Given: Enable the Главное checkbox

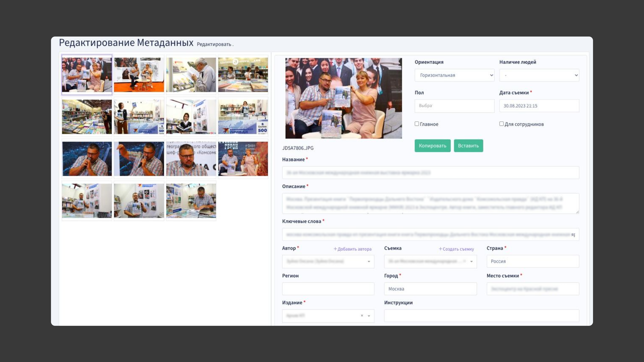Looking at the screenshot, I should (417, 124).
